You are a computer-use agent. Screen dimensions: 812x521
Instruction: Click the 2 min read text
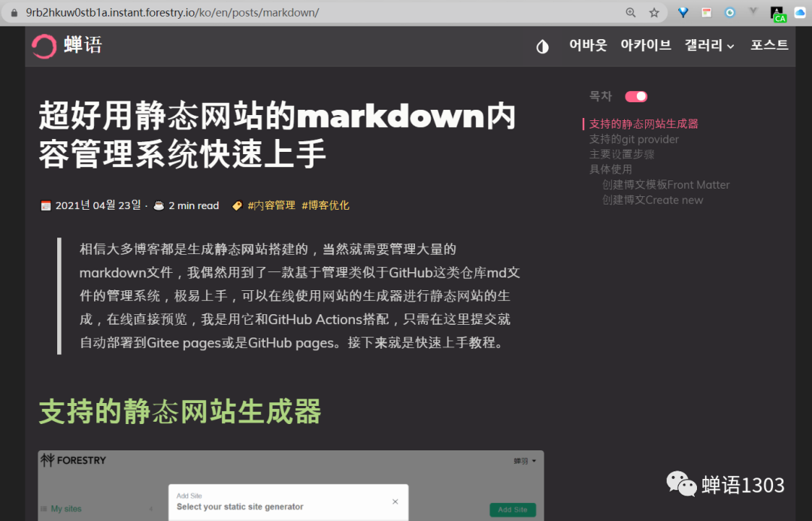(x=194, y=205)
